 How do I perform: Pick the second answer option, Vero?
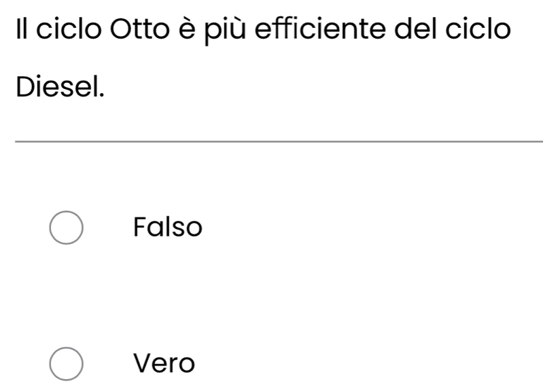[67, 364]
